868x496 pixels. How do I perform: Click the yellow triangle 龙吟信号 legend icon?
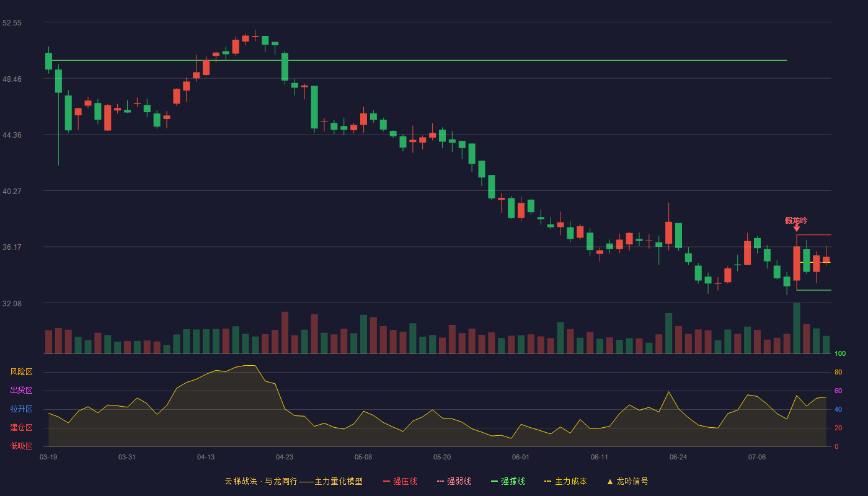(609, 481)
